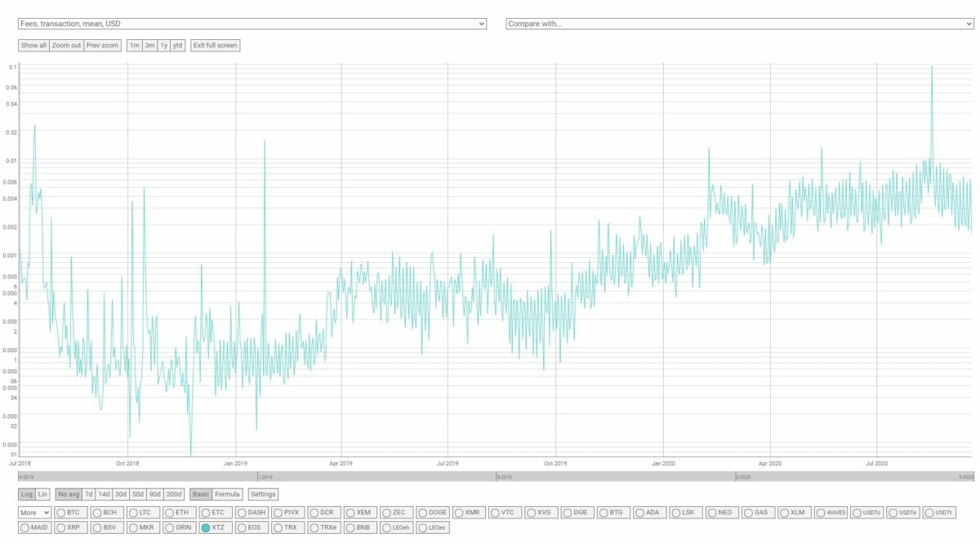Open the 'Fees, transaction, mean, USD' metric dropdown

252,24
